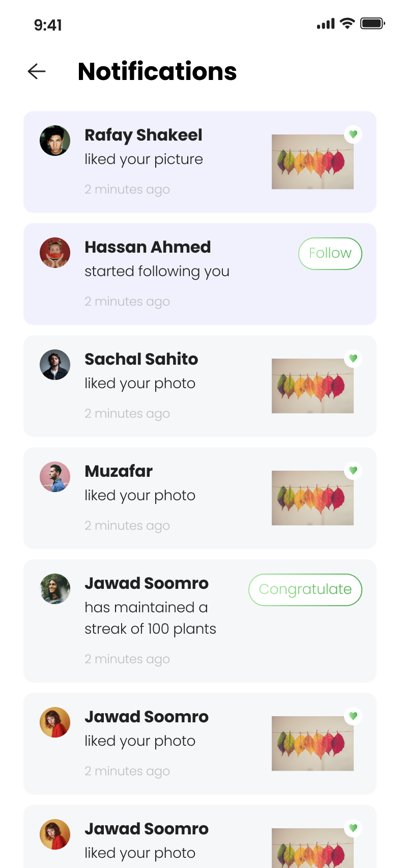Tap the heart badge on Sachal's notification
The image size is (400, 868).
(x=353, y=359)
